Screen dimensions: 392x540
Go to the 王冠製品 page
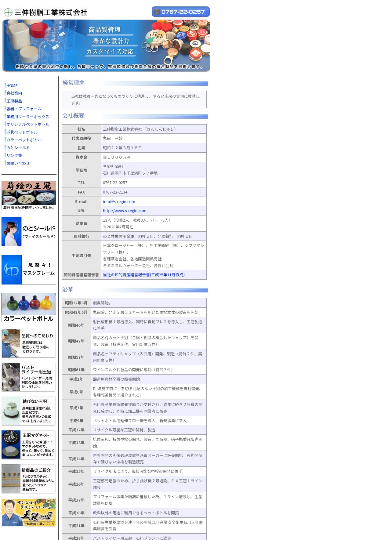point(14,101)
